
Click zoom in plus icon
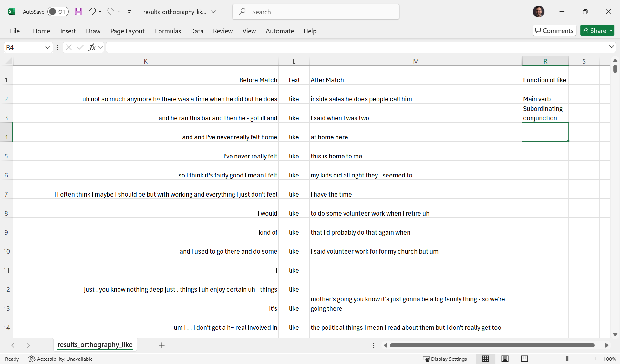click(x=595, y=359)
